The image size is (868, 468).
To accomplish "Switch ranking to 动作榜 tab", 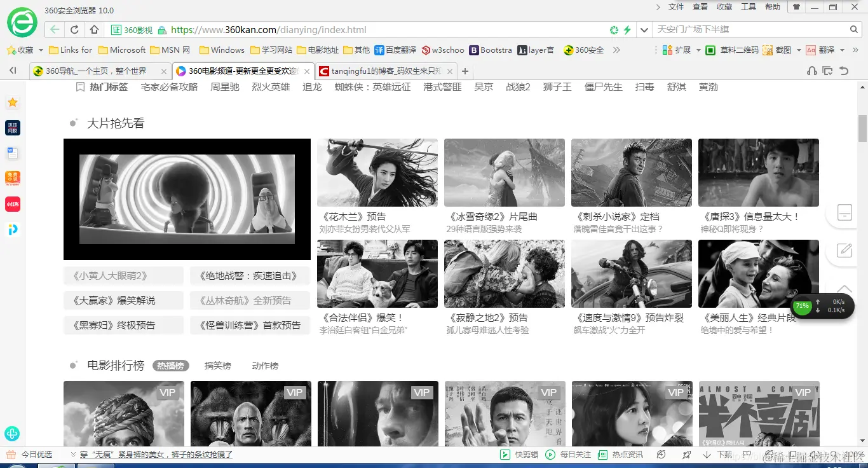I will click(x=265, y=366).
